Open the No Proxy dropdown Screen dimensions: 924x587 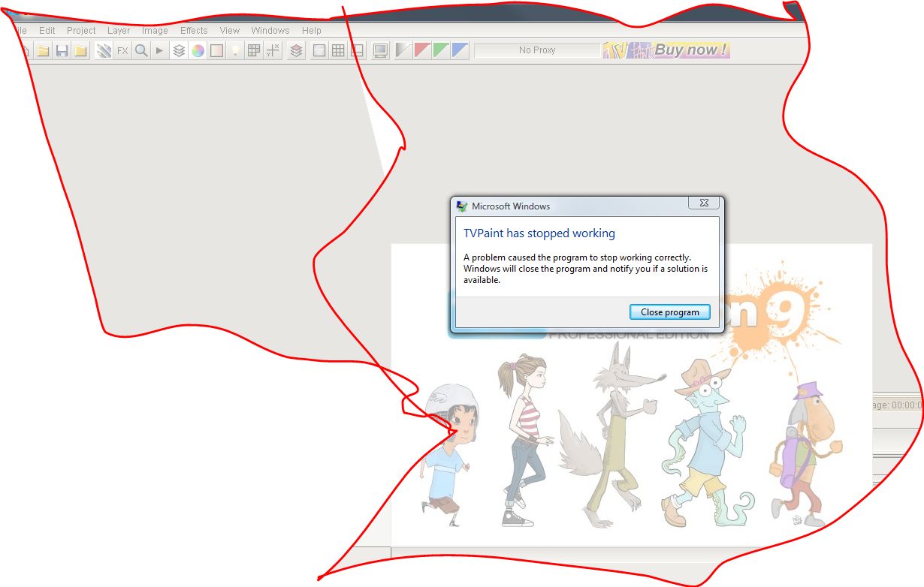[537, 50]
